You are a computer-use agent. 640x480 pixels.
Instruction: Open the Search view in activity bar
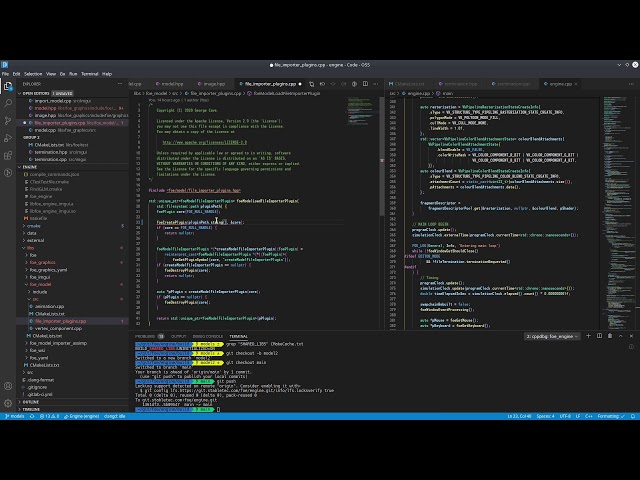point(8,103)
